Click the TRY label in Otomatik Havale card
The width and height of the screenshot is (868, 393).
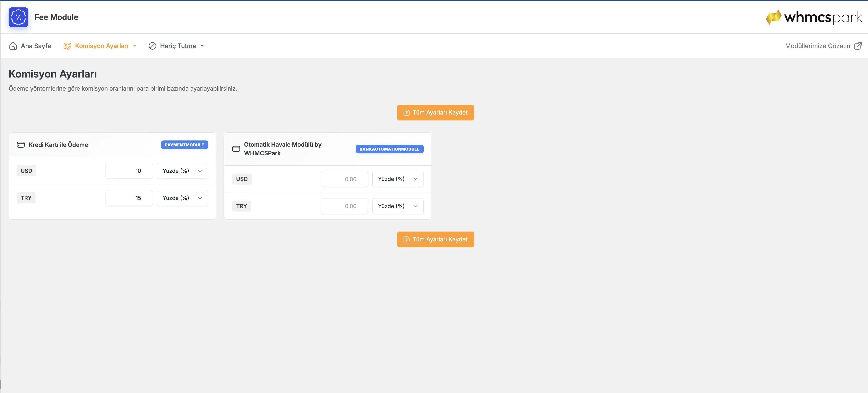click(241, 206)
